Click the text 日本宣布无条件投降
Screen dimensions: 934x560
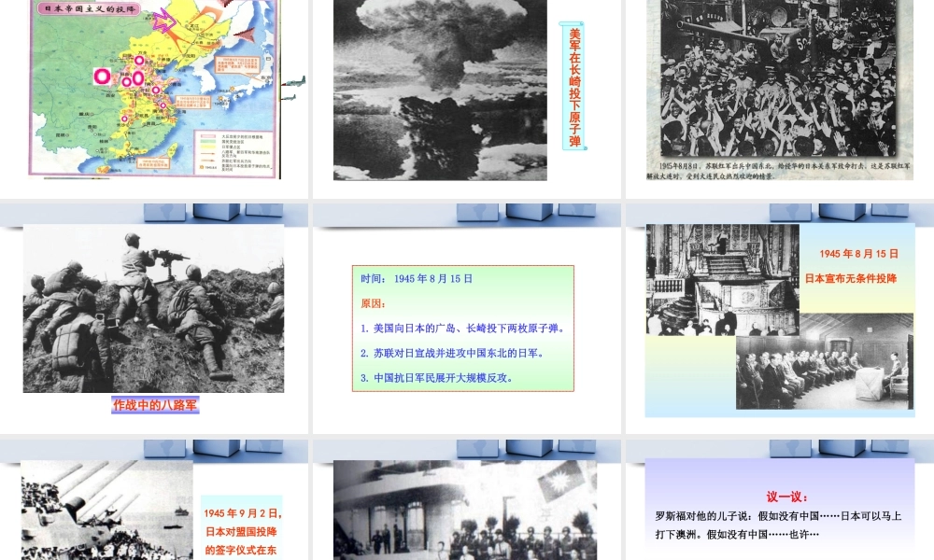tap(851, 278)
